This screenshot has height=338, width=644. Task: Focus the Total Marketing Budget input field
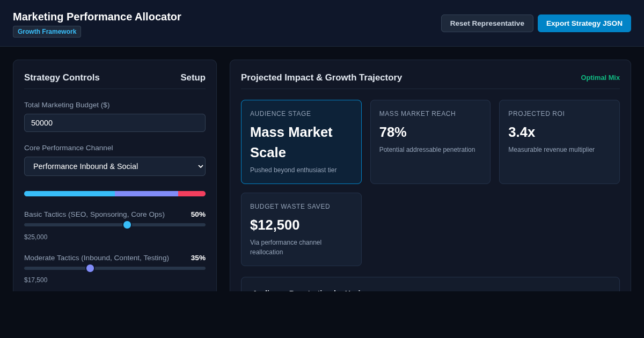pos(115,123)
